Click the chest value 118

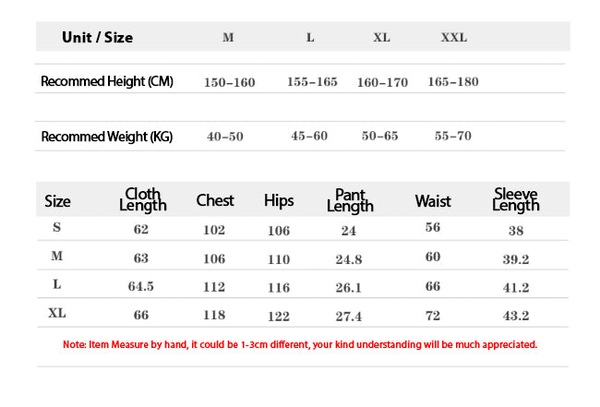(x=214, y=315)
